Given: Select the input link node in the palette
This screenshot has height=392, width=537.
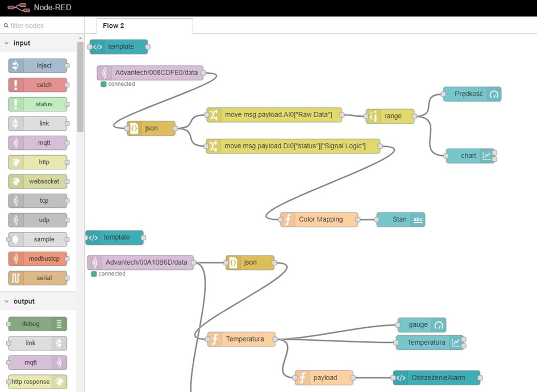Looking at the screenshot, I should coord(38,123).
